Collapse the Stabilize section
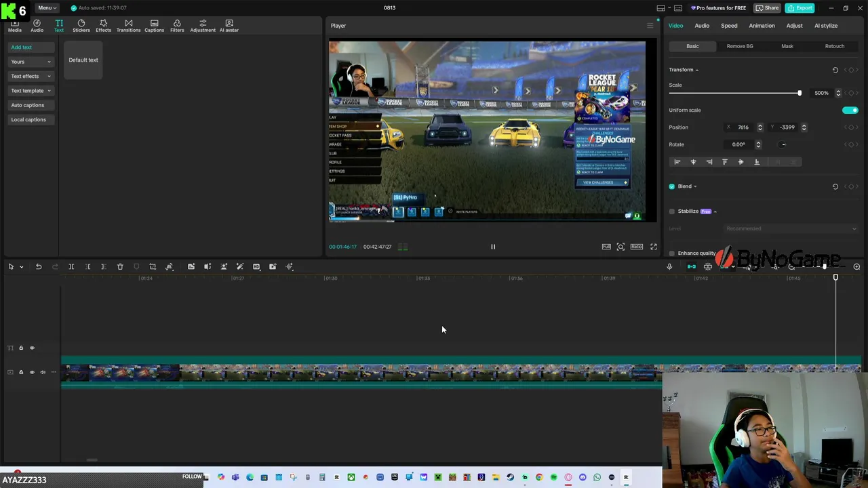Screen dimensions: 868x488 point(715,211)
